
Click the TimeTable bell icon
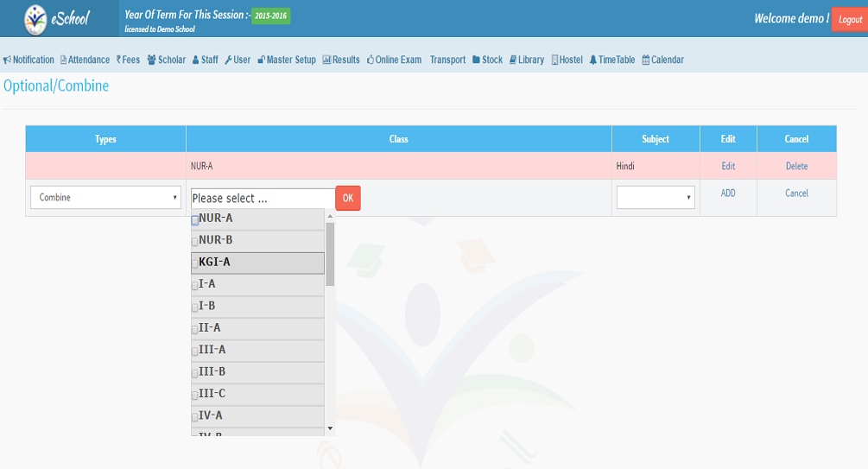592,60
